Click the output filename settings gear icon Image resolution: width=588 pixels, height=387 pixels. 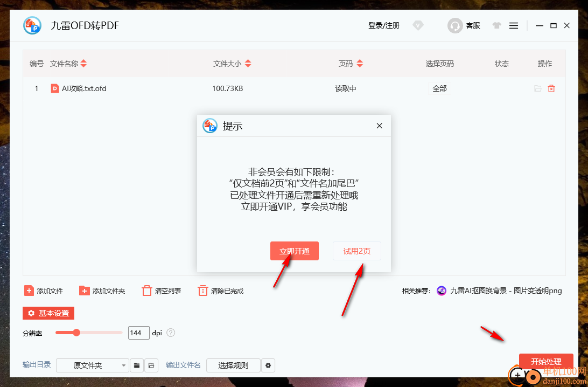268,365
